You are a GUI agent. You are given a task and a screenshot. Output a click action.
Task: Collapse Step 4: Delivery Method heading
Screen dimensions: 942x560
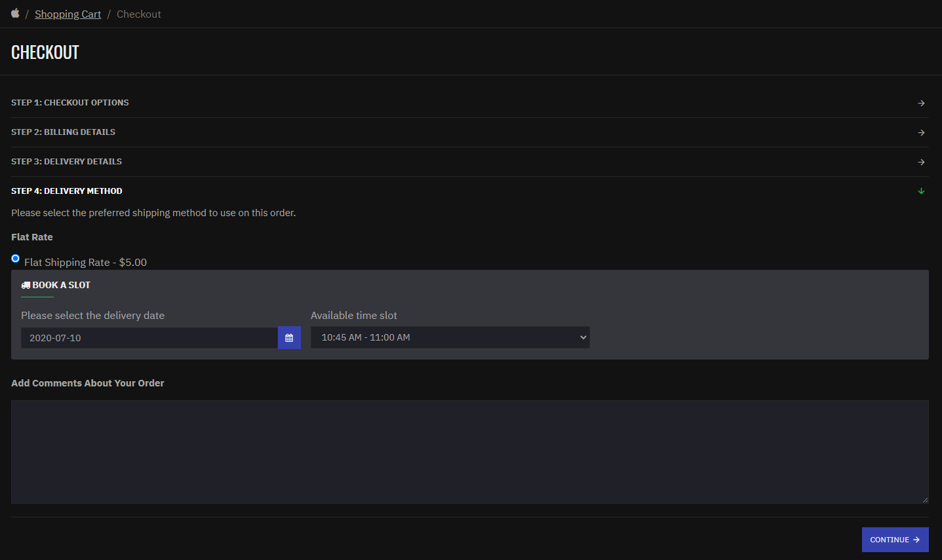[x=67, y=191]
